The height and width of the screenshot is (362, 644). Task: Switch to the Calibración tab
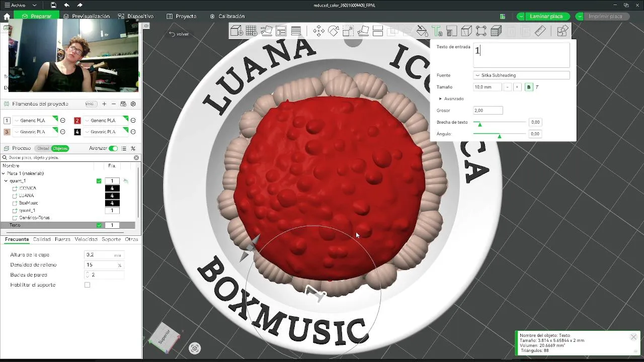point(227,17)
